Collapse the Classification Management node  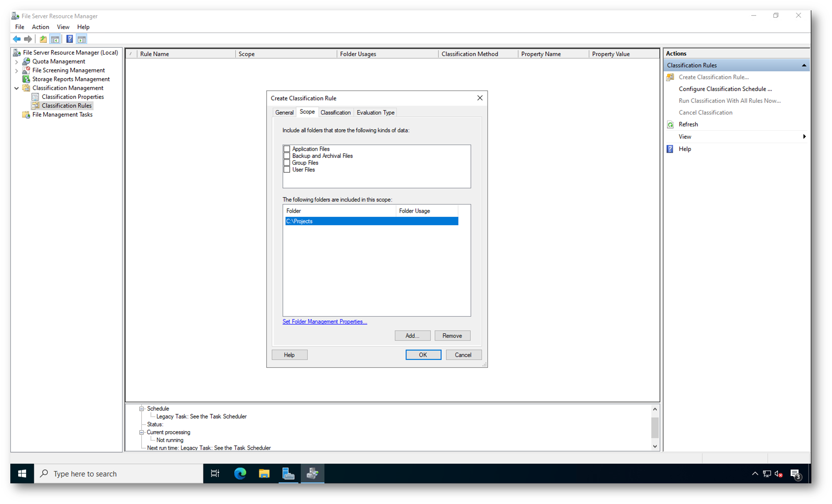coord(17,88)
